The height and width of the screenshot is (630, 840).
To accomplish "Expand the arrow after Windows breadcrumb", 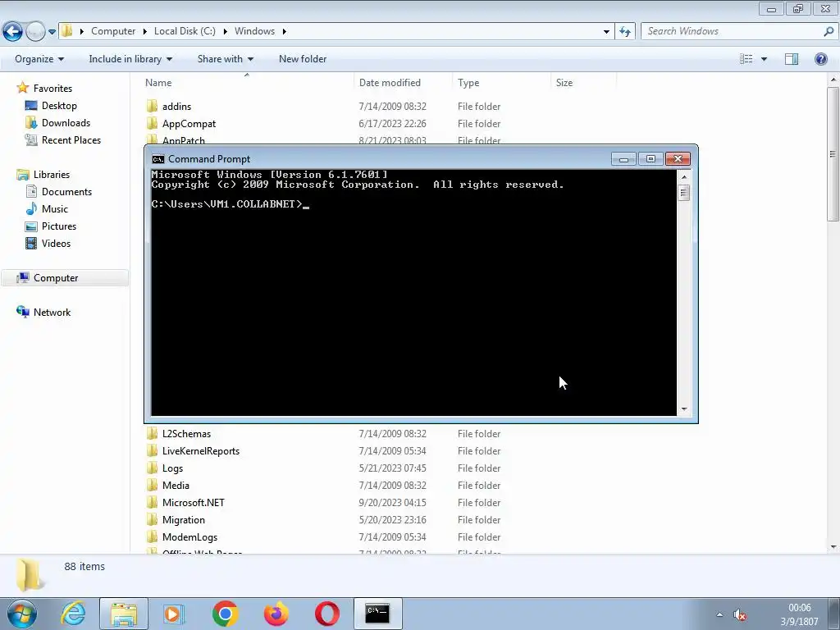I will (x=285, y=32).
